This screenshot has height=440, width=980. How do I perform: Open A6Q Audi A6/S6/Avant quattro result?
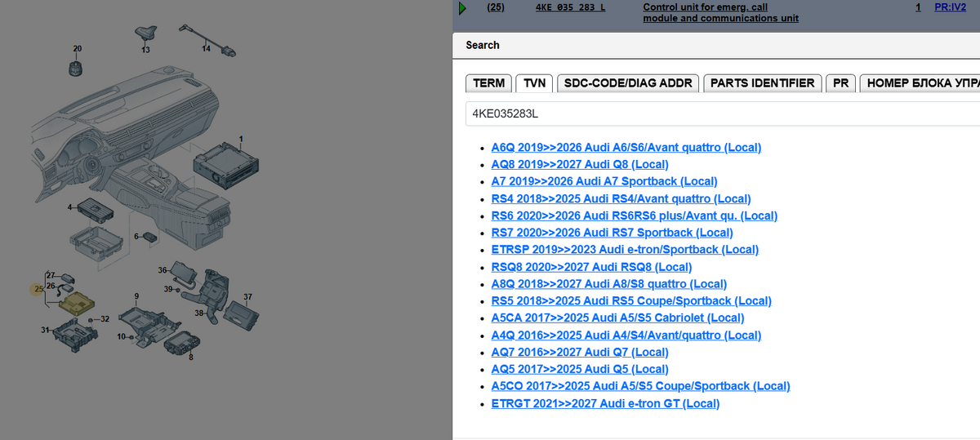(x=626, y=148)
